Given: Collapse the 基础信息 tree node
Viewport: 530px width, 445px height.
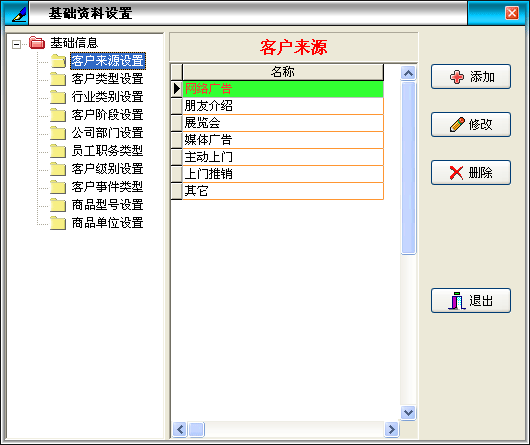Looking at the screenshot, I should [x=16, y=44].
